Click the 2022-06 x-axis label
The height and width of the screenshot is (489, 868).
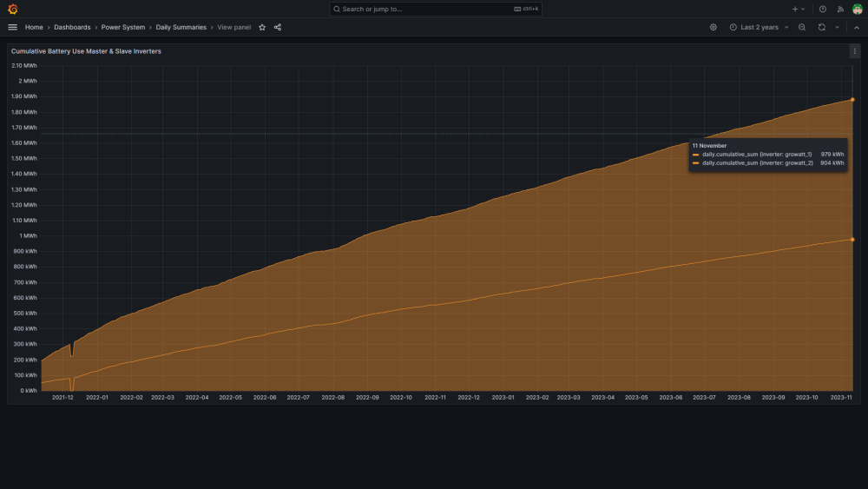coord(265,398)
